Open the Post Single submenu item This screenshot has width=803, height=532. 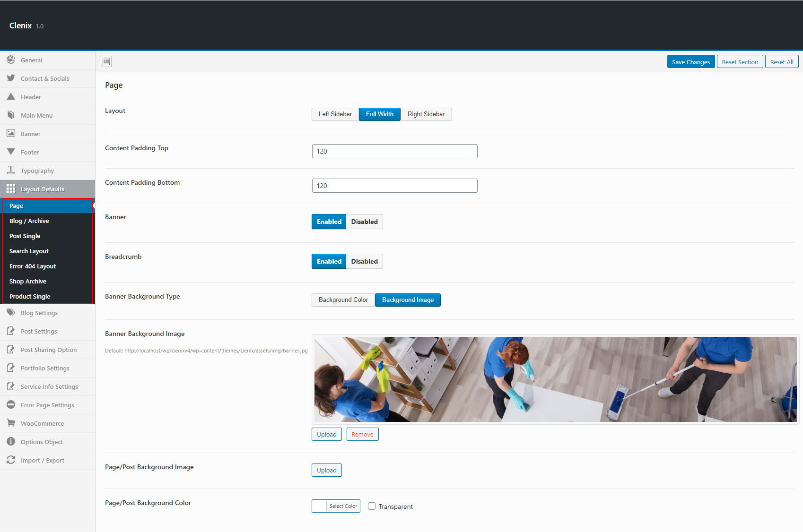(x=47, y=236)
